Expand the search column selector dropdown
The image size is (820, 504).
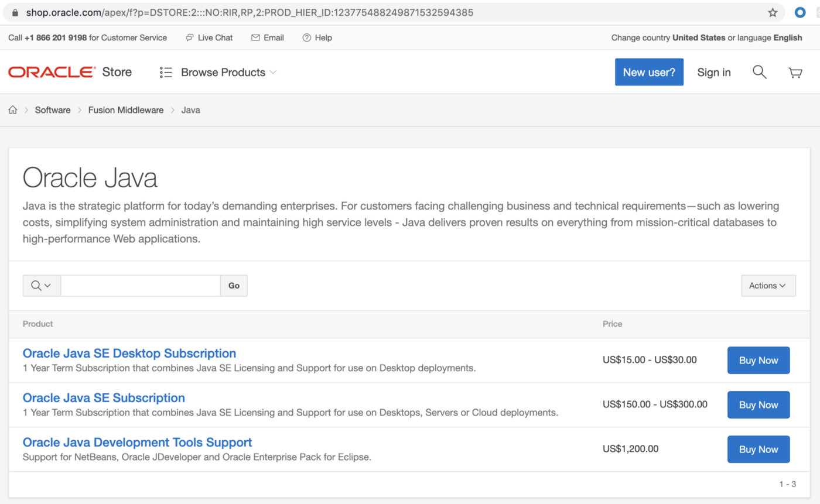[x=41, y=286]
